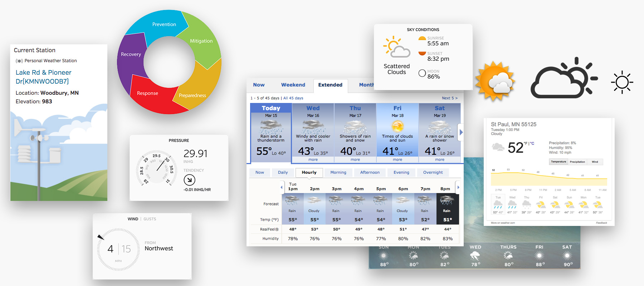644x286 pixels.
Task: Switch temperature unit to °C
Action: coord(532,143)
